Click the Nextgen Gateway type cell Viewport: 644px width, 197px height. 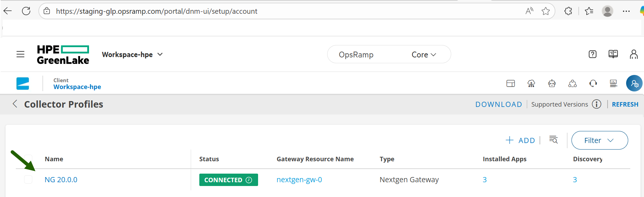coord(409,180)
